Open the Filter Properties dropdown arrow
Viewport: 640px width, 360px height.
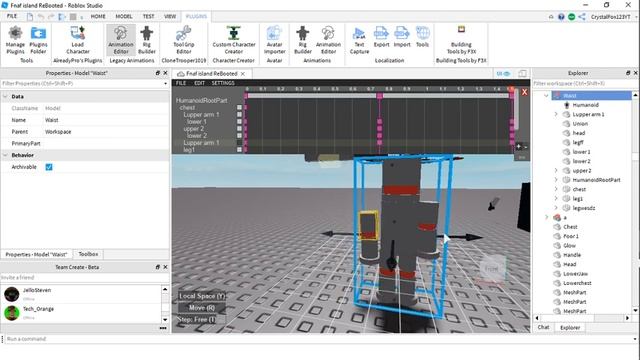tap(165, 84)
